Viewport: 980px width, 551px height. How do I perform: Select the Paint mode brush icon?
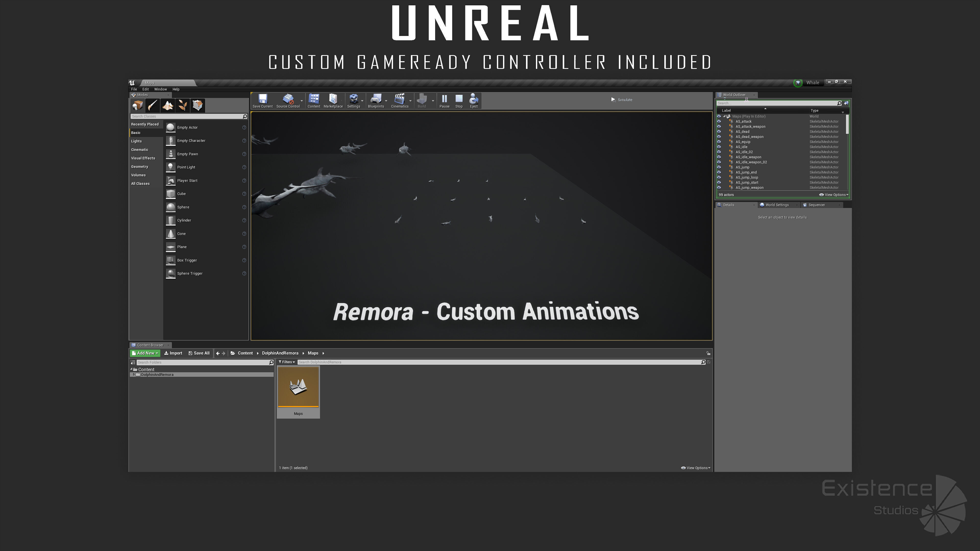pyautogui.click(x=153, y=105)
